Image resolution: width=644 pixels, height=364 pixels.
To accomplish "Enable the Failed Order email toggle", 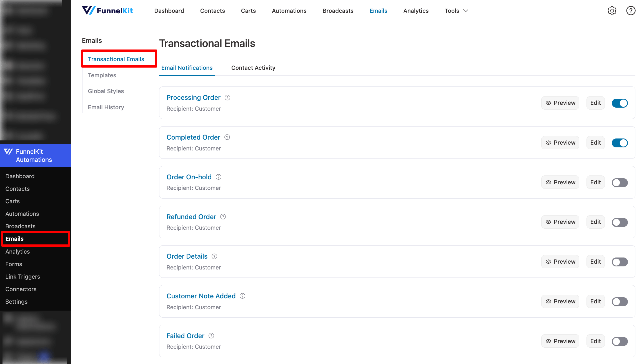I will [x=620, y=341].
